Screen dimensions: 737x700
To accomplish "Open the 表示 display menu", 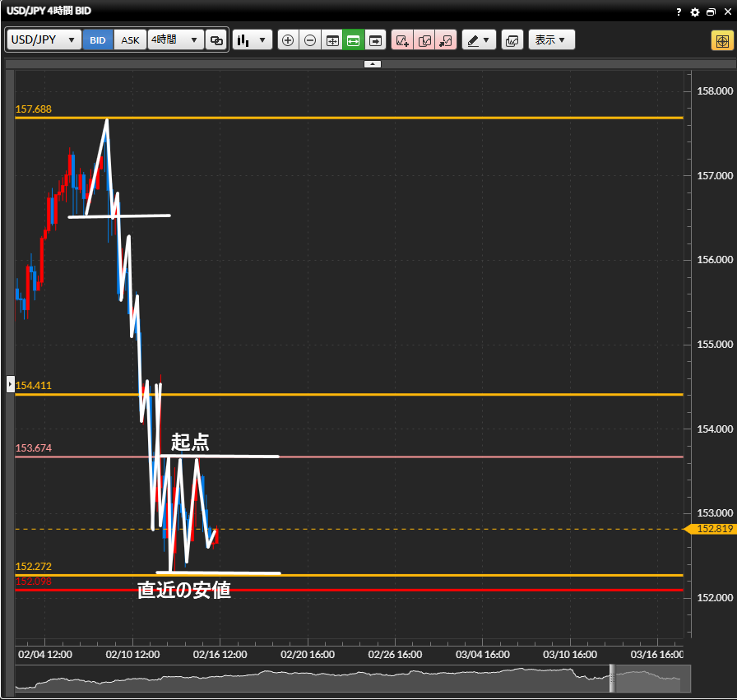I will pyautogui.click(x=550, y=40).
